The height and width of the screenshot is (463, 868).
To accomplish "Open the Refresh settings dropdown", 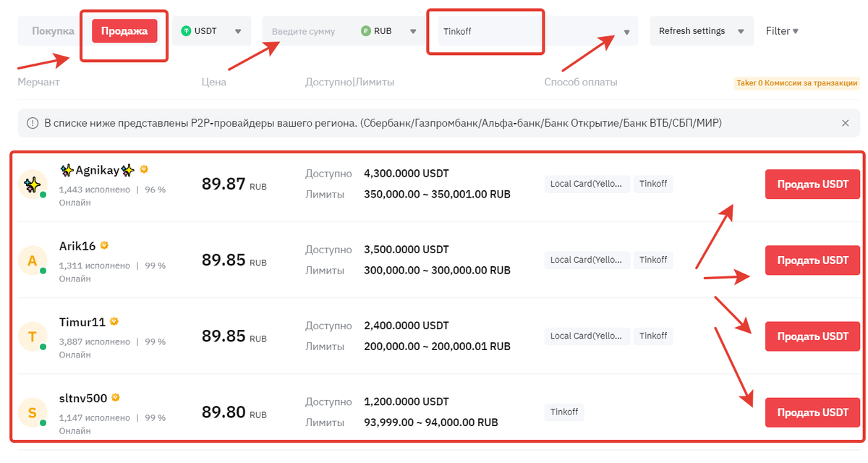I will click(x=701, y=31).
